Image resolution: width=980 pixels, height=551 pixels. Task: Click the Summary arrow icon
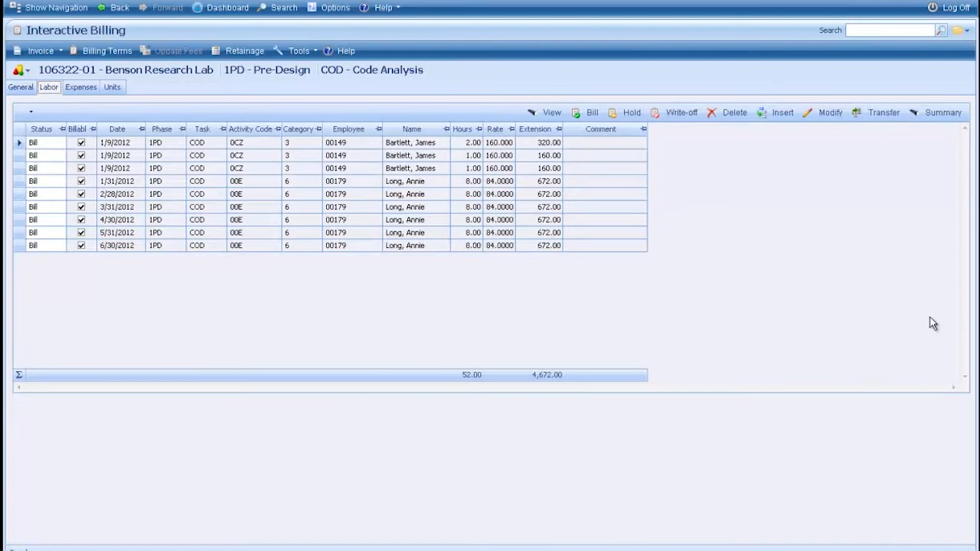pyautogui.click(x=913, y=112)
